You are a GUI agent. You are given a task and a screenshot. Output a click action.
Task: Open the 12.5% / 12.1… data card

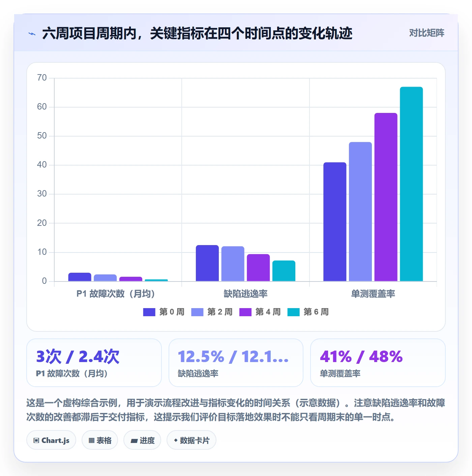[236, 363]
